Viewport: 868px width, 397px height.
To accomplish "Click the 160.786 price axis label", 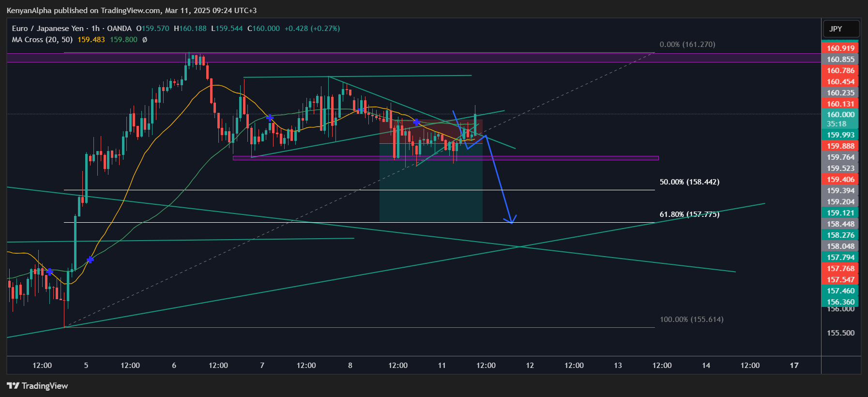I will coord(840,71).
